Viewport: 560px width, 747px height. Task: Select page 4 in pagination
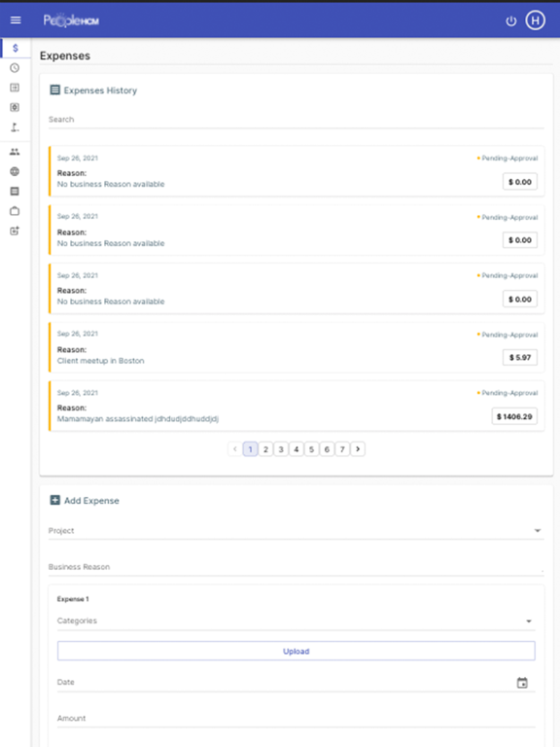coord(297,449)
